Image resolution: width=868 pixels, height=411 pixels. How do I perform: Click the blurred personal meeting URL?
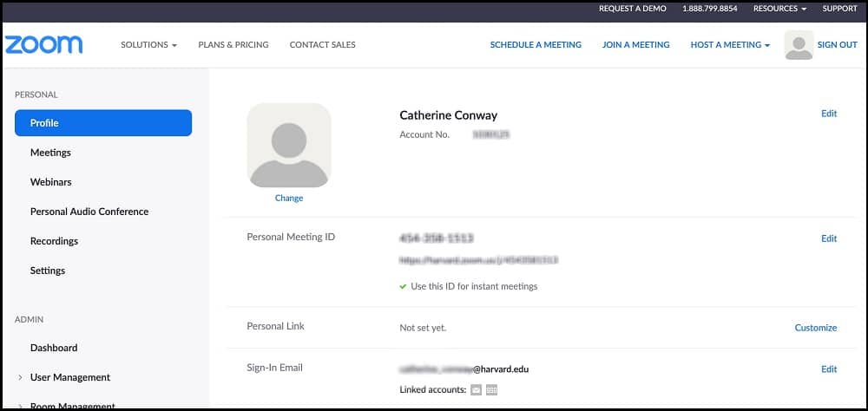[478, 259]
